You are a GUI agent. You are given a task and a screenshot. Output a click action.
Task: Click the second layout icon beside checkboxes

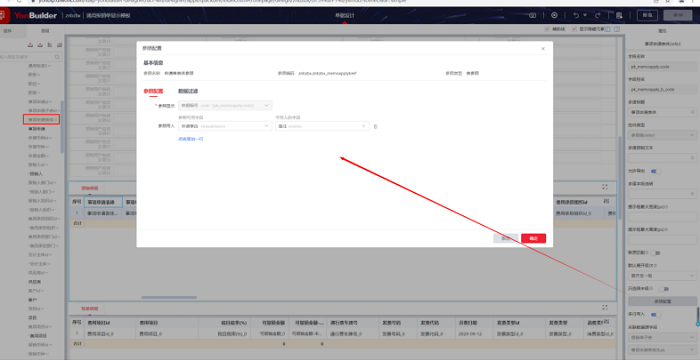coord(617,29)
